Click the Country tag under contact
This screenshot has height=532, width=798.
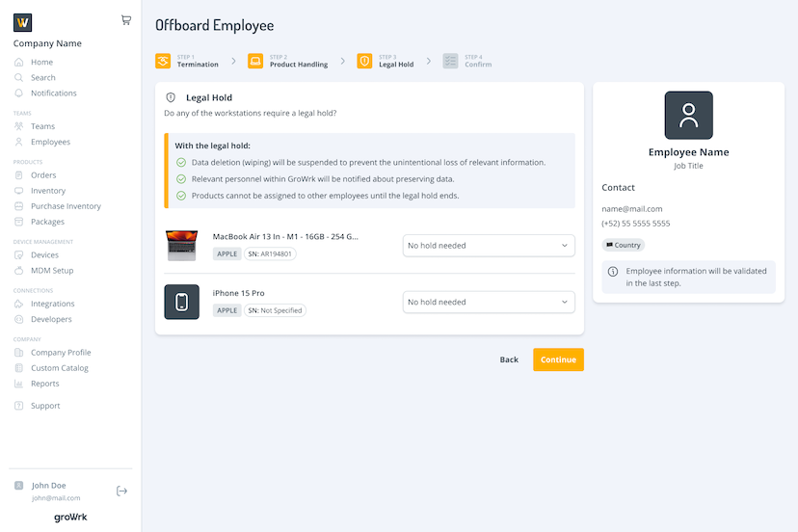(623, 245)
